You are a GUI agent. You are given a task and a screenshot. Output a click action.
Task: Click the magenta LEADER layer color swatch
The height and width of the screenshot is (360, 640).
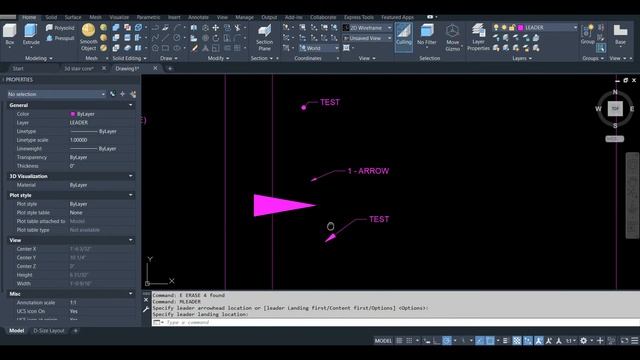click(x=520, y=27)
